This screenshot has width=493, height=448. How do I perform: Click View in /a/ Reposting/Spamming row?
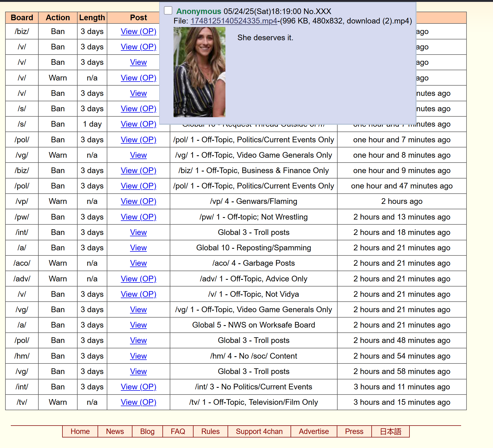click(x=138, y=248)
